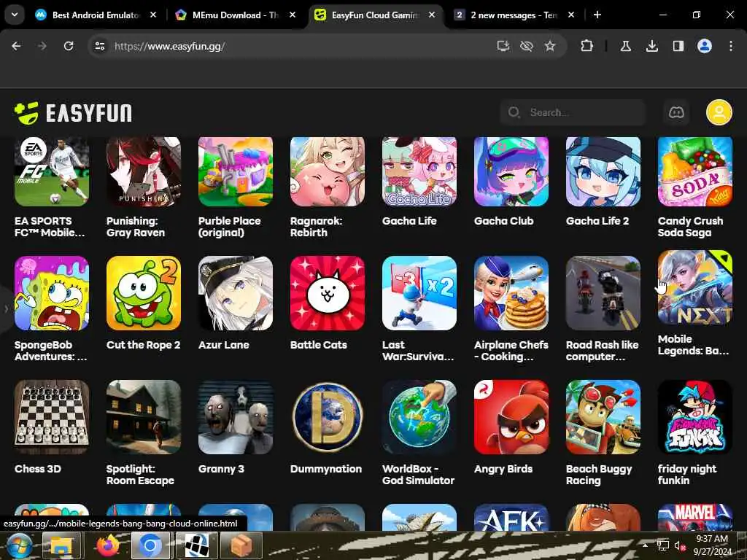747x560 pixels.
Task: Open the Azur Lane game icon
Action: coord(236,293)
